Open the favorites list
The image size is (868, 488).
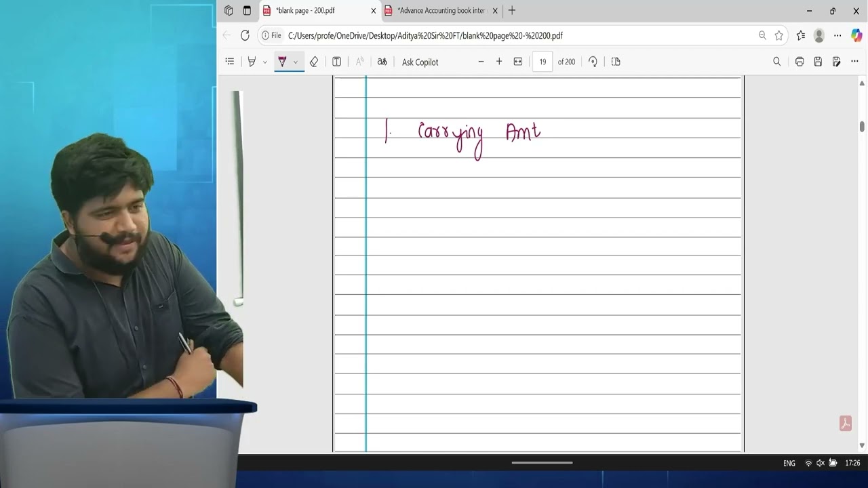tap(801, 35)
